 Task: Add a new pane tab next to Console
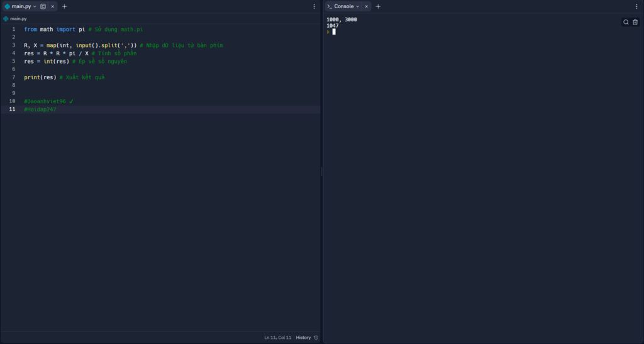click(378, 6)
